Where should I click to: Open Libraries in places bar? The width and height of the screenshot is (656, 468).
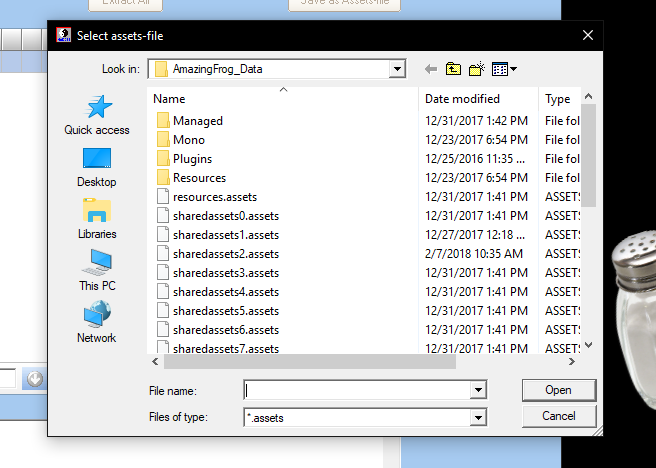pos(97,219)
